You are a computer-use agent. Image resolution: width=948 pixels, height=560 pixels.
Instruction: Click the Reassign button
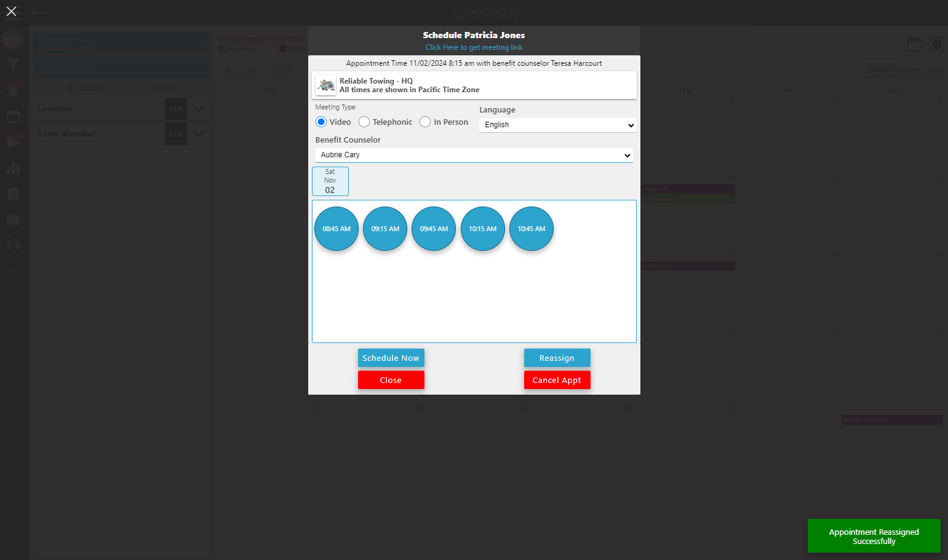557,358
